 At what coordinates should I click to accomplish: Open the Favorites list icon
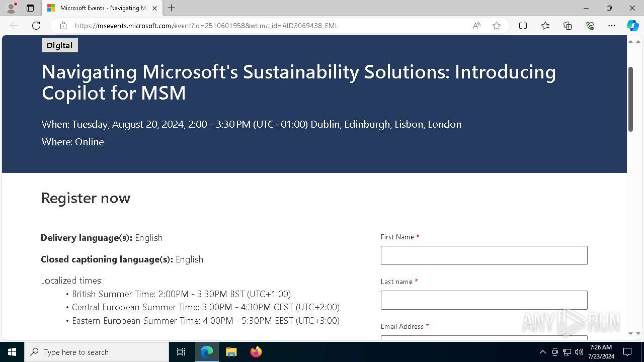[545, 26]
